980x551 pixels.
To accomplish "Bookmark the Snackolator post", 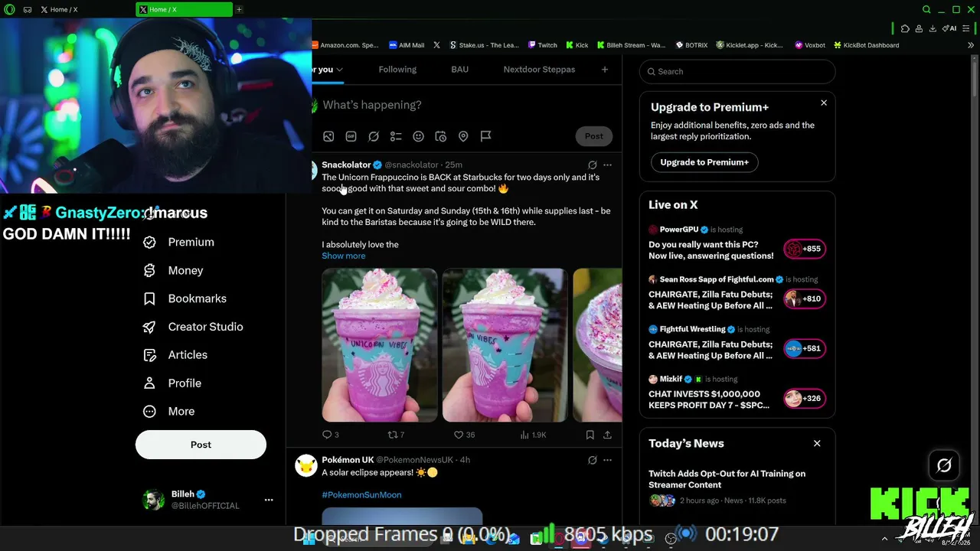I will pos(590,435).
